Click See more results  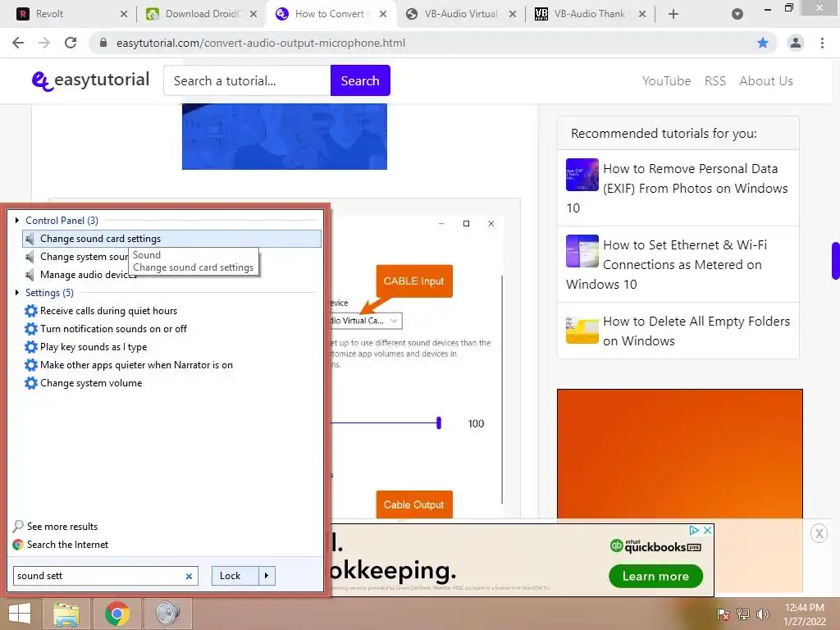56,527
